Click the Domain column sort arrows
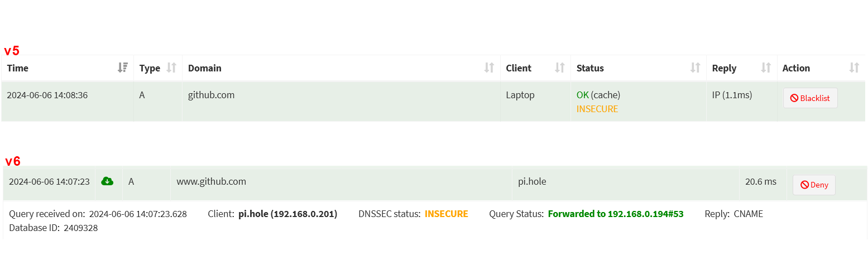868x279 pixels. pos(489,68)
